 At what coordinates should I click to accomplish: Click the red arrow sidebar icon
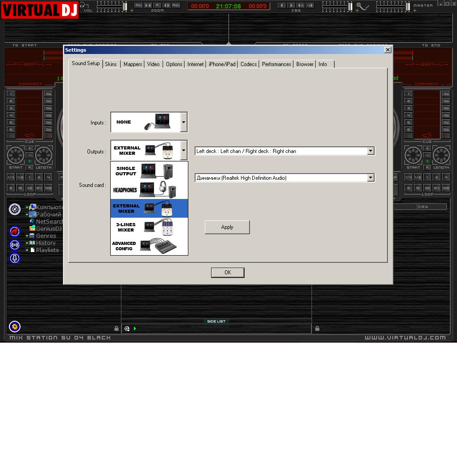coord(15,232)
